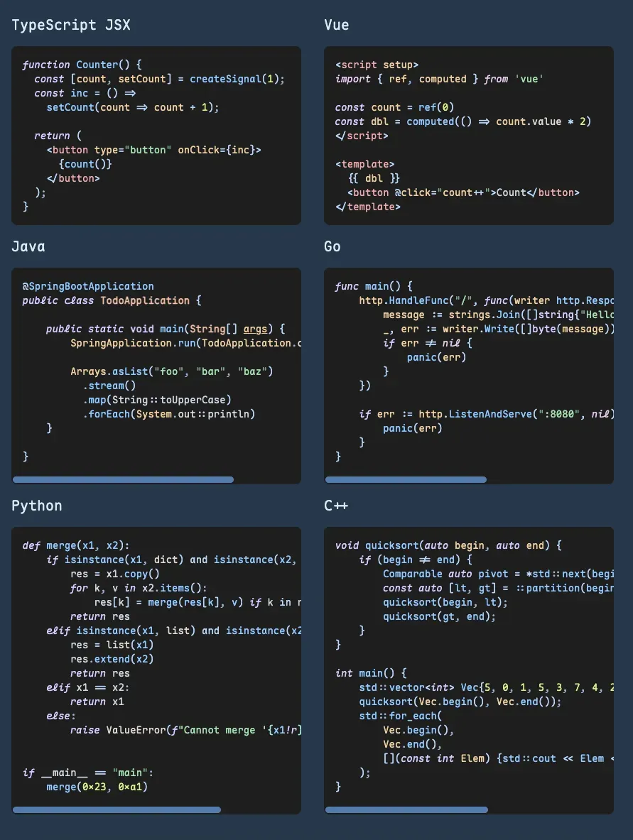Click the TypeScript JSX heading

pyautogui.click(x=71, y=25)
